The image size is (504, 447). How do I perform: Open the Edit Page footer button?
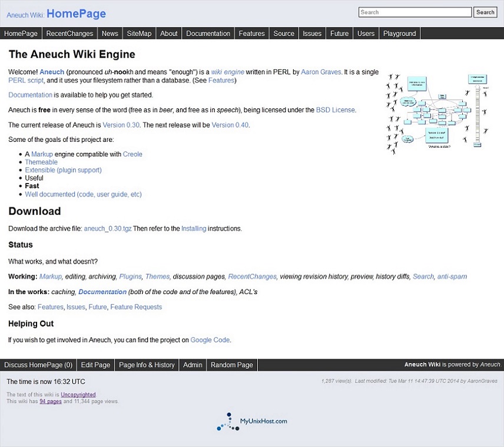pos(95,365)
